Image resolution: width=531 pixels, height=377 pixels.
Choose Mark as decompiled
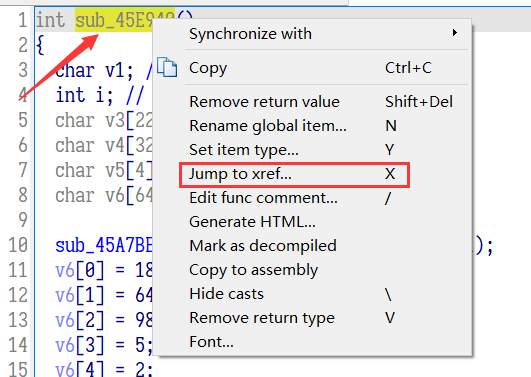pos(312,246)
